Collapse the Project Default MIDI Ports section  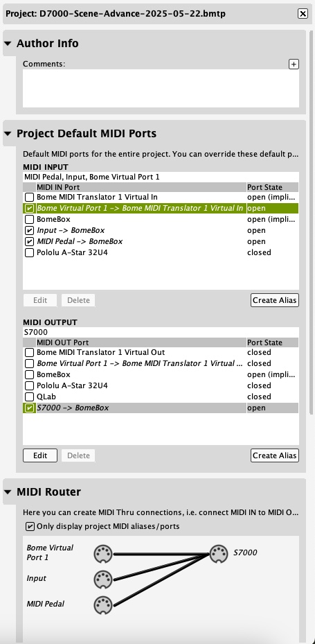point(8,134)
